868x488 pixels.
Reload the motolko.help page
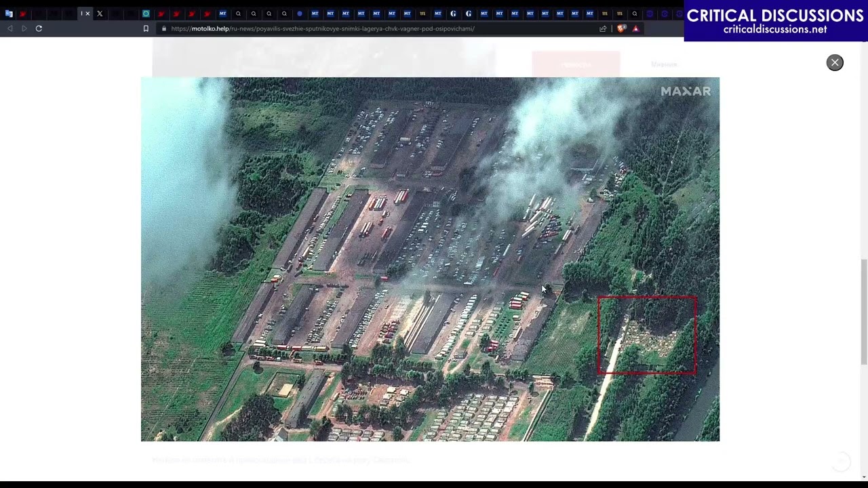pos(39,28)
